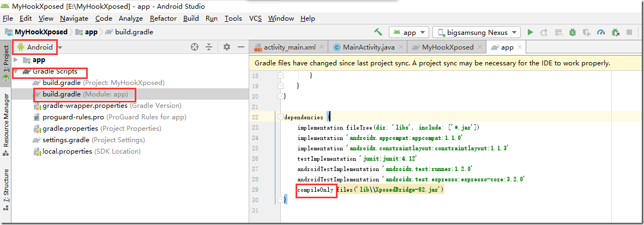Toggle the Resource Manager tool window tab

coord(6,124)
